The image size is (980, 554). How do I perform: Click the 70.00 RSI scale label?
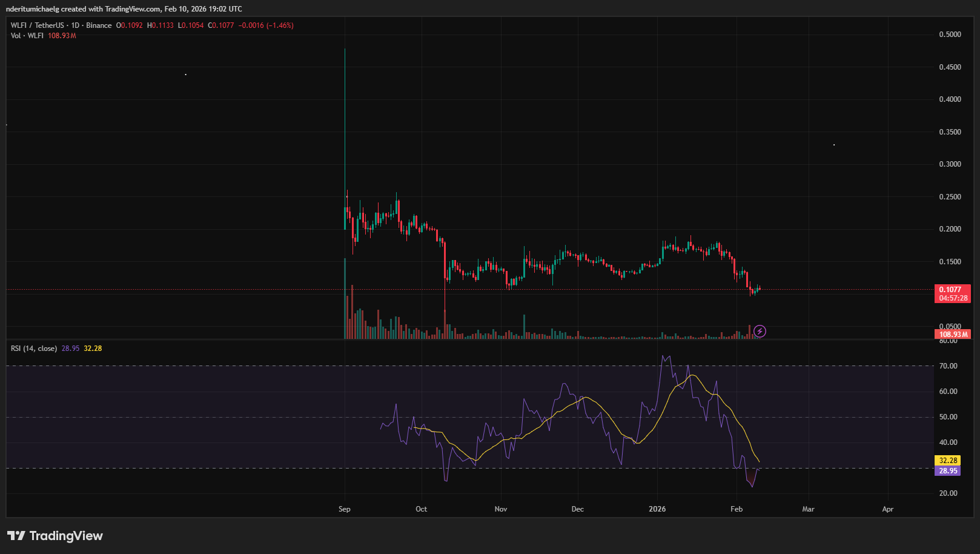(949, 366)
